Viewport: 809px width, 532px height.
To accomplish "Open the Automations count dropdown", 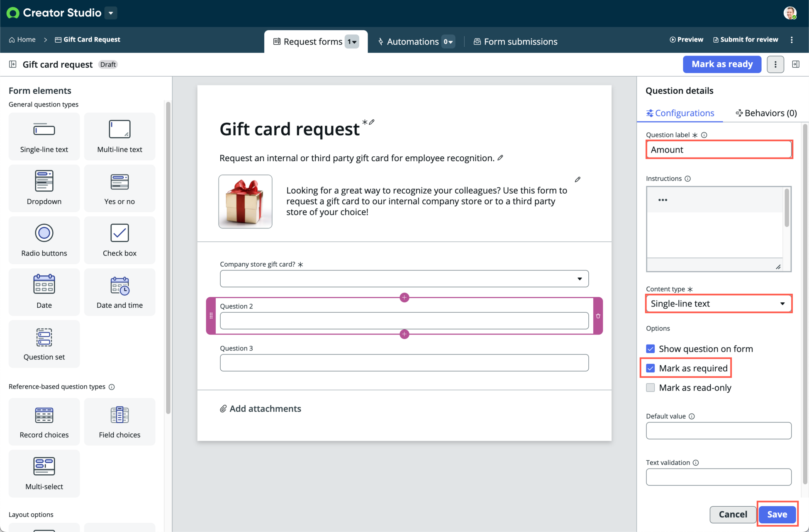I will coord(448,41).
